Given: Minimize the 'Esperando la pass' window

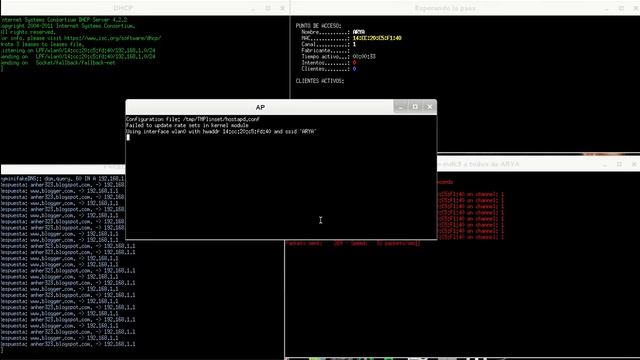Looking at the screenshot, I should coord(607,8).
